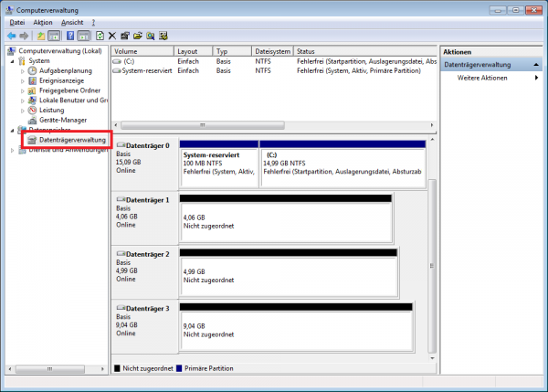Sort by the Dateisystem column header
The image size is (548, 392).
pyautogui.click(x=272, y=51)
